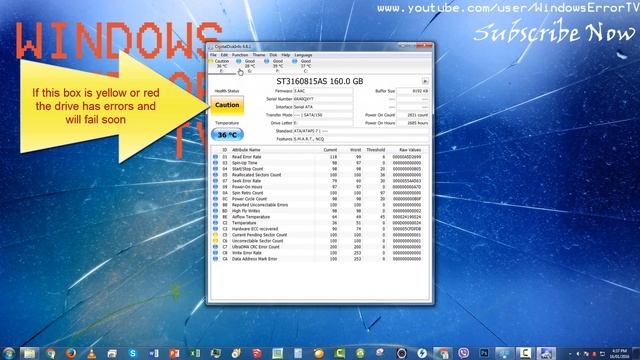Image resolution: width=640 pixels, height=360 pixels.
Task: Click the Worst column header
Action: (x=356, y=150)
